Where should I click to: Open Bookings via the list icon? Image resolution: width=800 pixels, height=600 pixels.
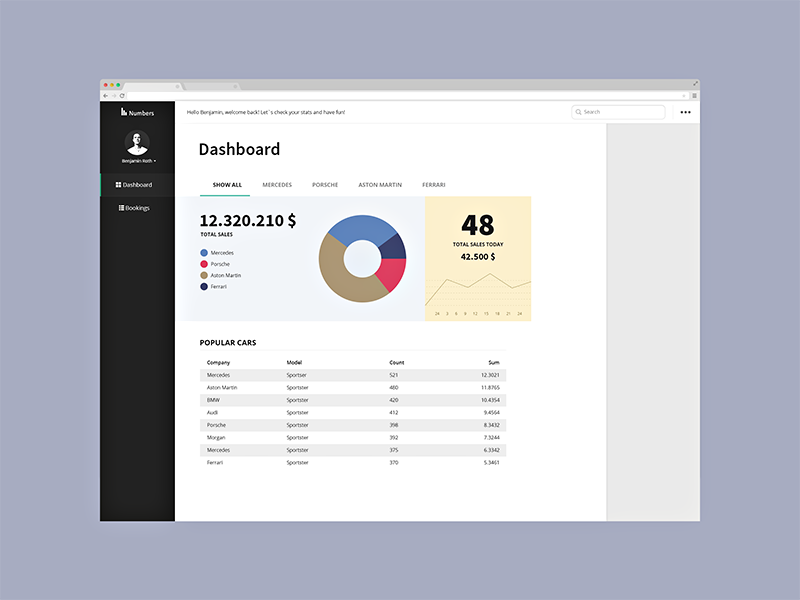(120, 208)
